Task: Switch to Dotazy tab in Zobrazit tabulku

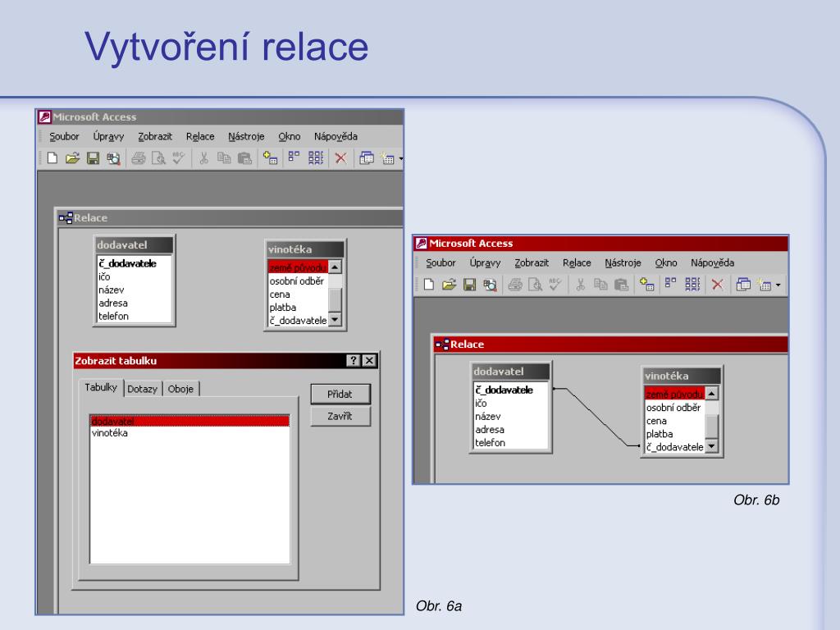Action: (x=143, y=389)
